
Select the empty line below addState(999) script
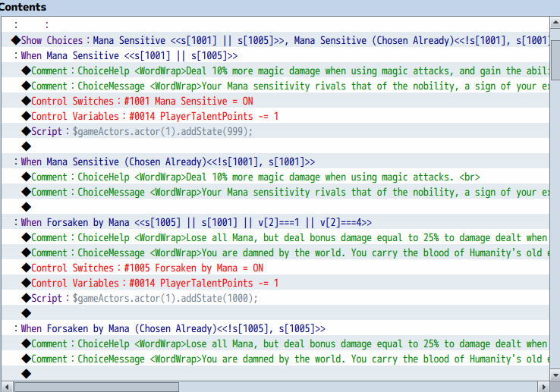[x=27, y=146]
